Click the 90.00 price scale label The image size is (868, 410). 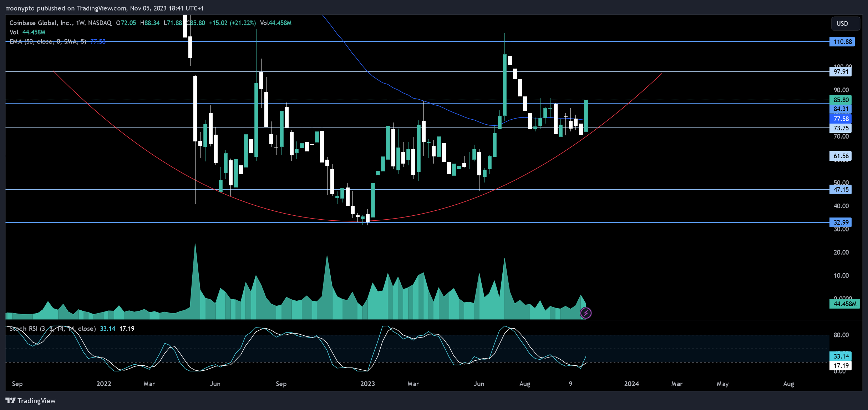click(x=841, y=90)
